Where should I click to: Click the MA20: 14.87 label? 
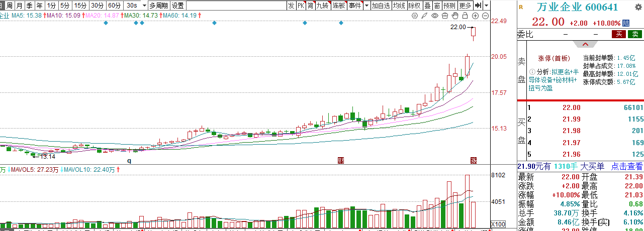pos(103,16)
